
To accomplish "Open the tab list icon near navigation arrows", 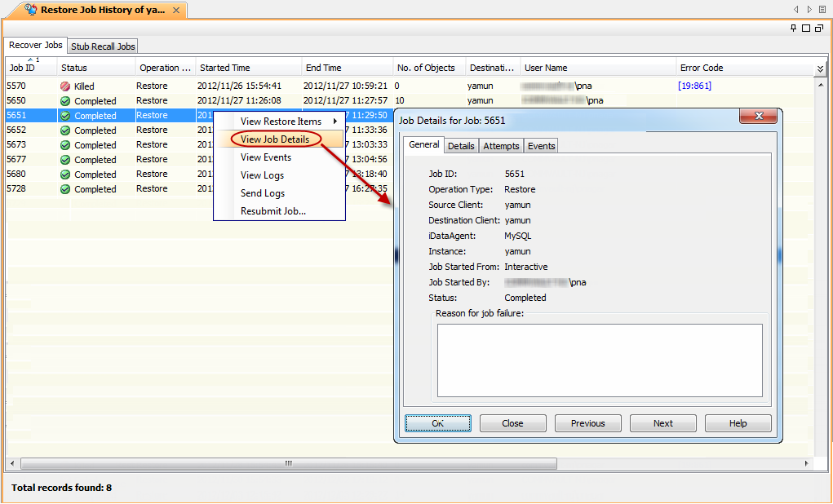I will tap(822, 9).
